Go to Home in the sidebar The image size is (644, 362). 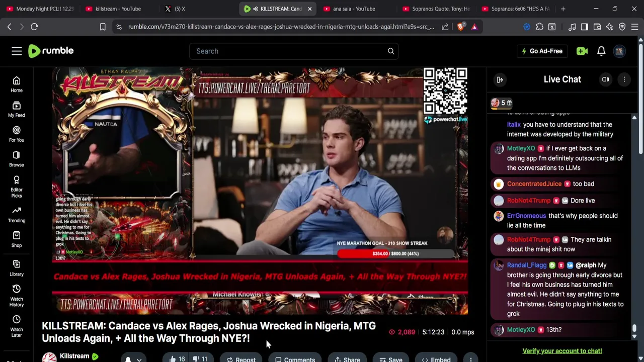(17, 84)
